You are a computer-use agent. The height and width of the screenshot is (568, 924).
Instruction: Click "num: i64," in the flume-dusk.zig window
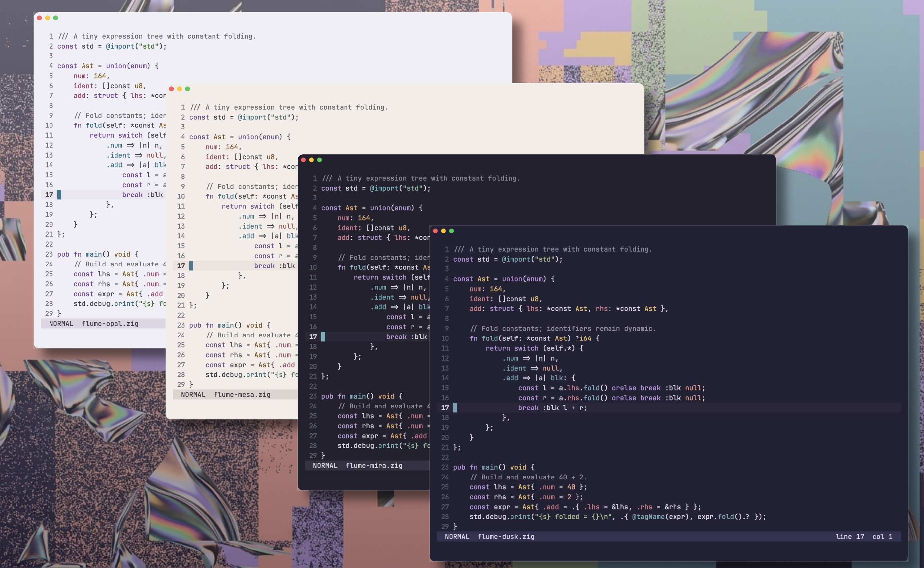click(487, 289)
